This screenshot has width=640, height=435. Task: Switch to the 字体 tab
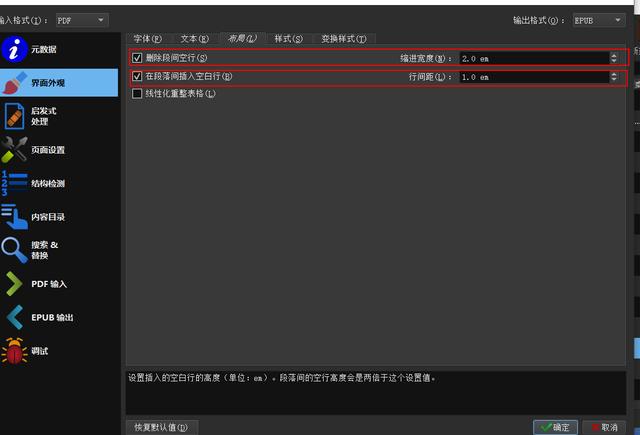148,39
